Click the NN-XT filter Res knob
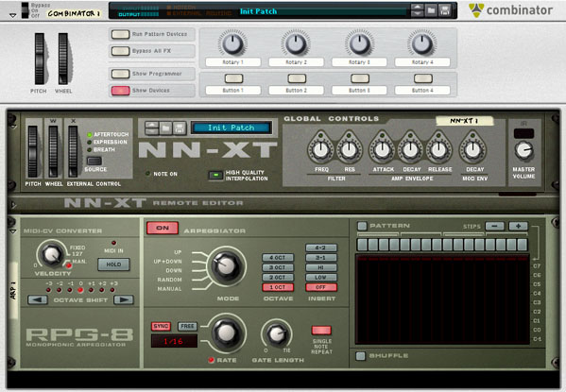This screenshot has height=392, width=566. click(349, 150)
